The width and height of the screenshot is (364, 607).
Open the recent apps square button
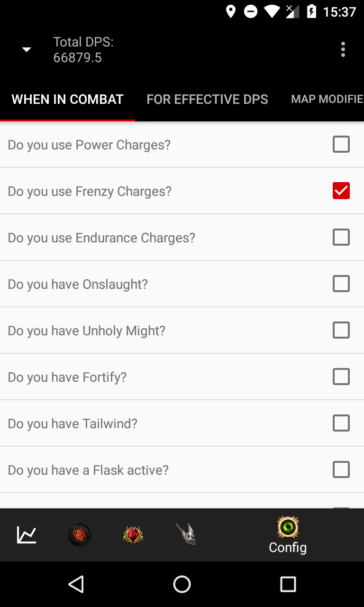(x=288, y=584)
